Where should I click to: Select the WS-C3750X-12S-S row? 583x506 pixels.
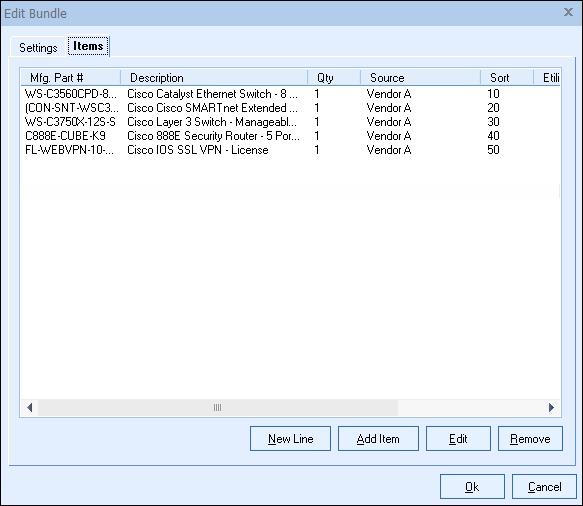pyautogui.click(x=290, y=122)
